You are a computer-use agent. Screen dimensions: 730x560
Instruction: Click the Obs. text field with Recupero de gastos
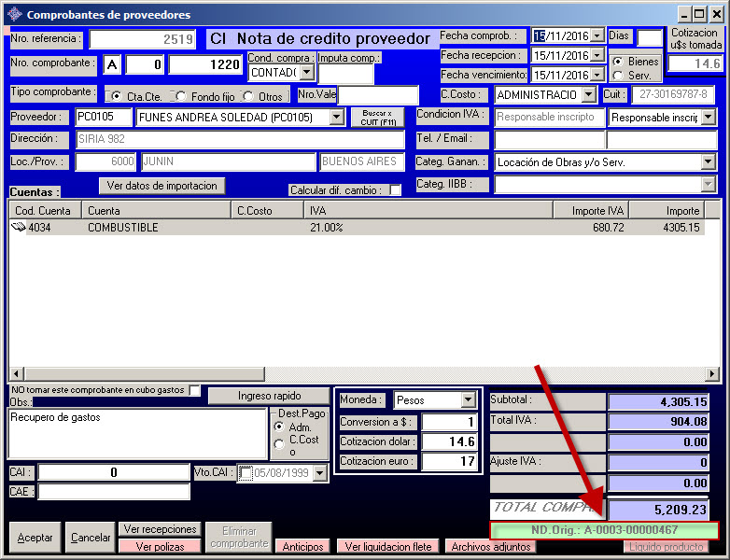[x=137, y=433]
